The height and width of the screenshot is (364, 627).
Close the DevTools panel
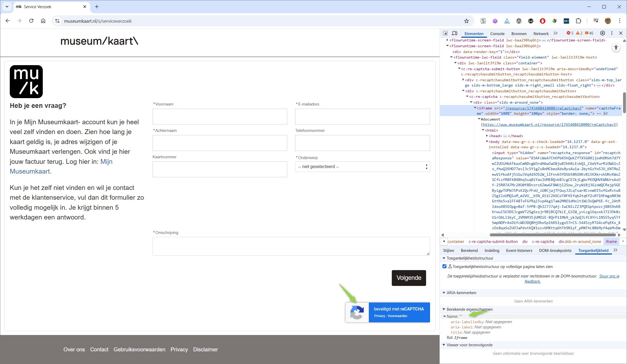pyautogui.click(x=621, y=33)
